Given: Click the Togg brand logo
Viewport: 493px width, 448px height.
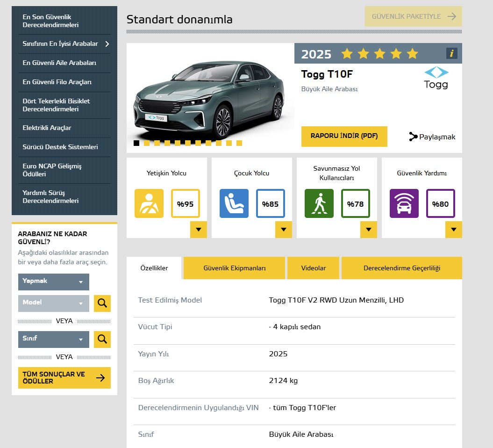Looking at the screenshot, I should (x=436, y=78).
